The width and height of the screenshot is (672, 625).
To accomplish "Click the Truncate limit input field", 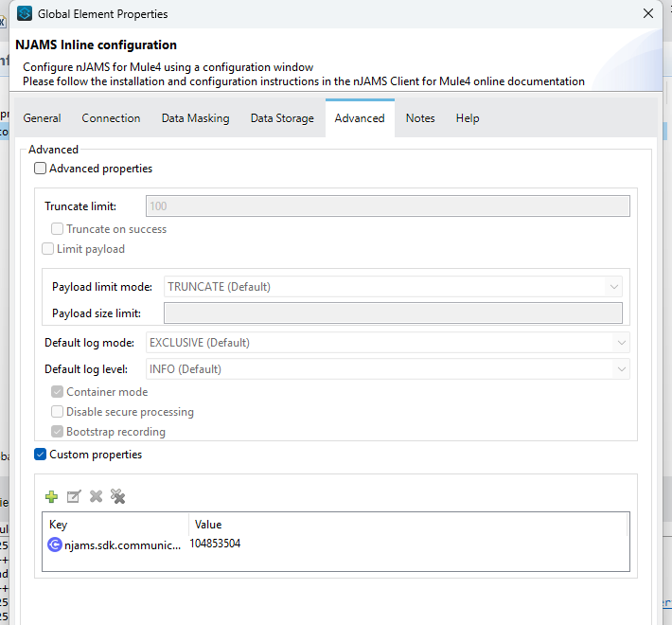I will 388,206.
